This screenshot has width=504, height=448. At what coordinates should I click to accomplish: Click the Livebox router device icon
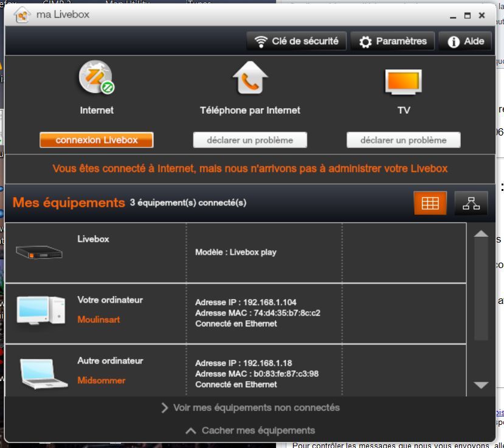(39, 252)
